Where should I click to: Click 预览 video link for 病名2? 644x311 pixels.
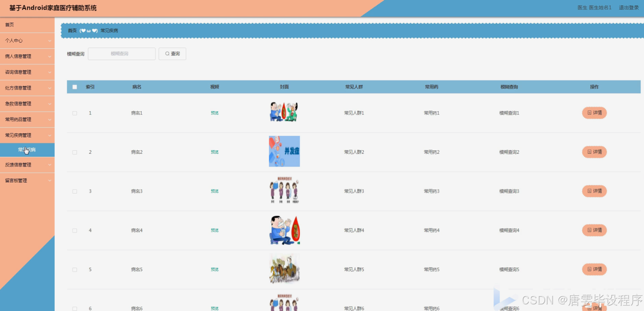pos(215,152)
